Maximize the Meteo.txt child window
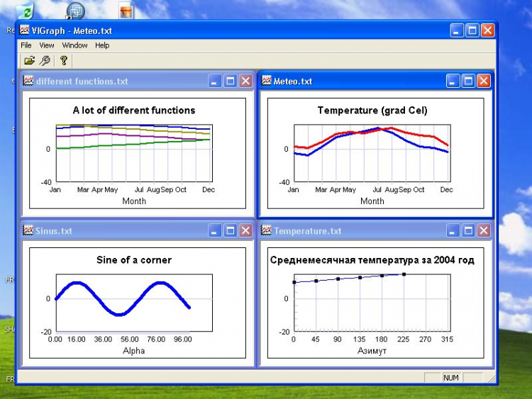 pyautogui.click(x=468, y=81)
